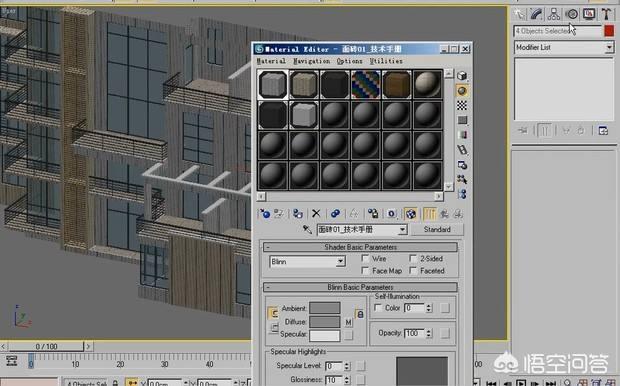The height and width of the screenshot is (386, 620).
Task: Click Make Unique icon in material toolbar
Action: point(353,214)
